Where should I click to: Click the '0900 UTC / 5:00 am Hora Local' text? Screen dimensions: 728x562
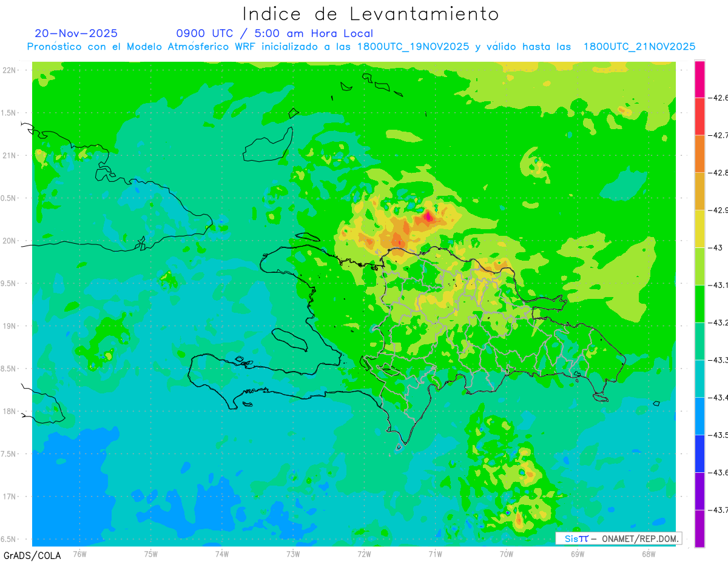(x=275, y=33)
